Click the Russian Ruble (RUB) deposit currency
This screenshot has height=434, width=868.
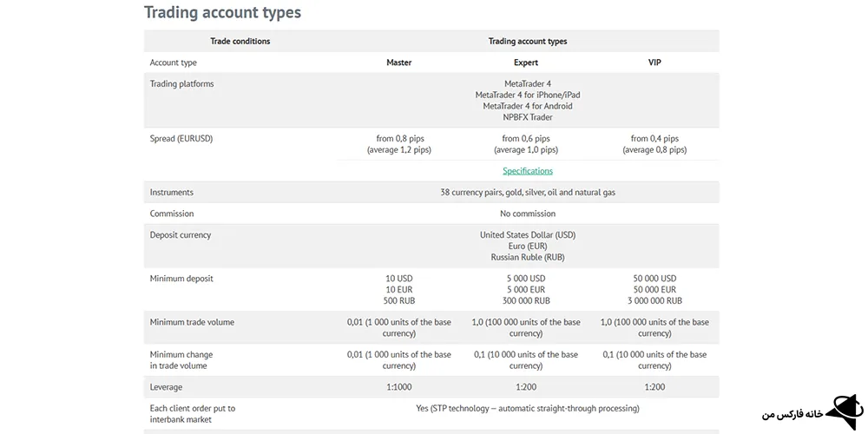(527, 257)
